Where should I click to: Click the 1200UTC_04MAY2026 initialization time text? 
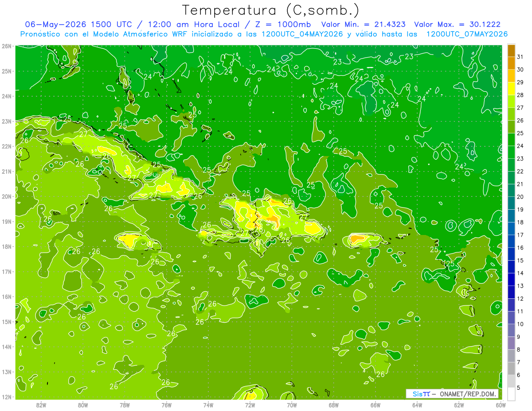coord(302,34)
